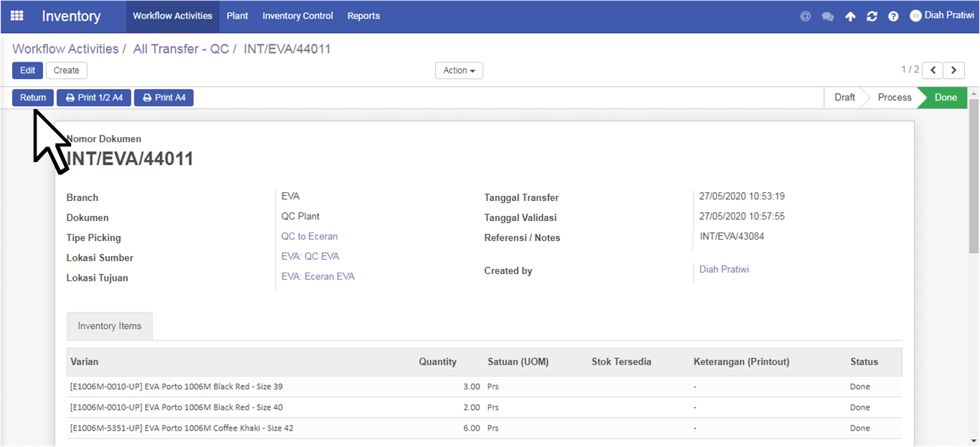980x447 pixels.
Task: Open the Plant menu
Action: point(238,16)
